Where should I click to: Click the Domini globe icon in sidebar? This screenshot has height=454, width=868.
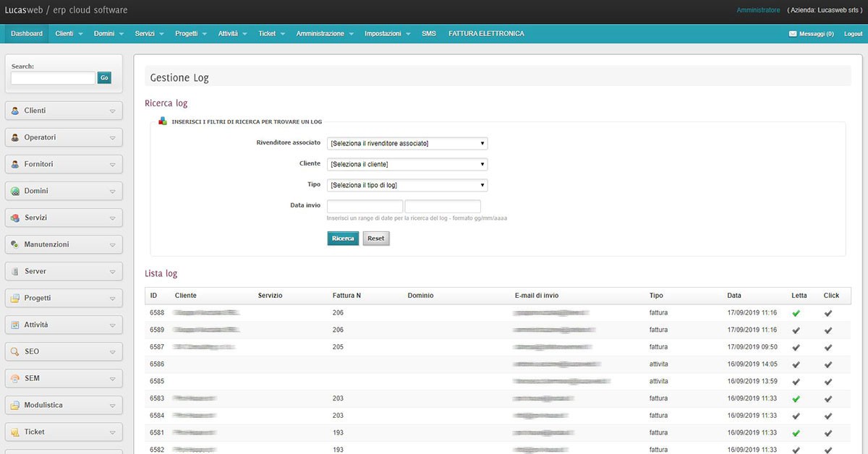(15, 191)
